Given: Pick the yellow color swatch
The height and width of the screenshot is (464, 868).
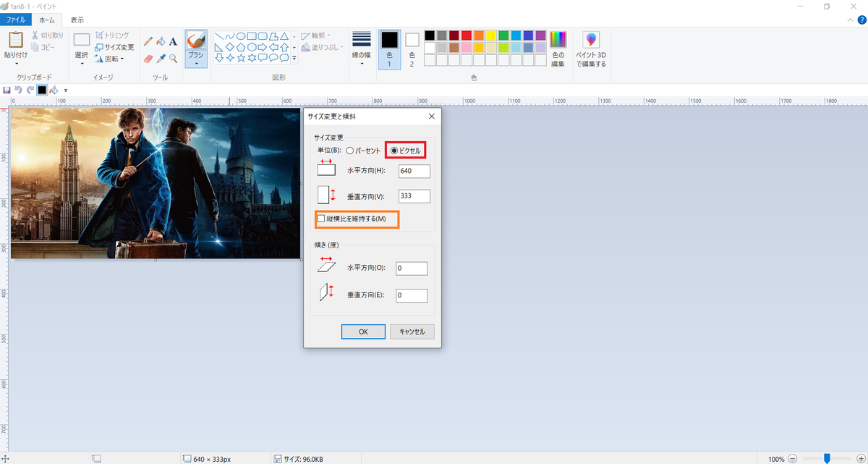Looking at the screenshot, I should pyautogui.click(x=491, y=35).
